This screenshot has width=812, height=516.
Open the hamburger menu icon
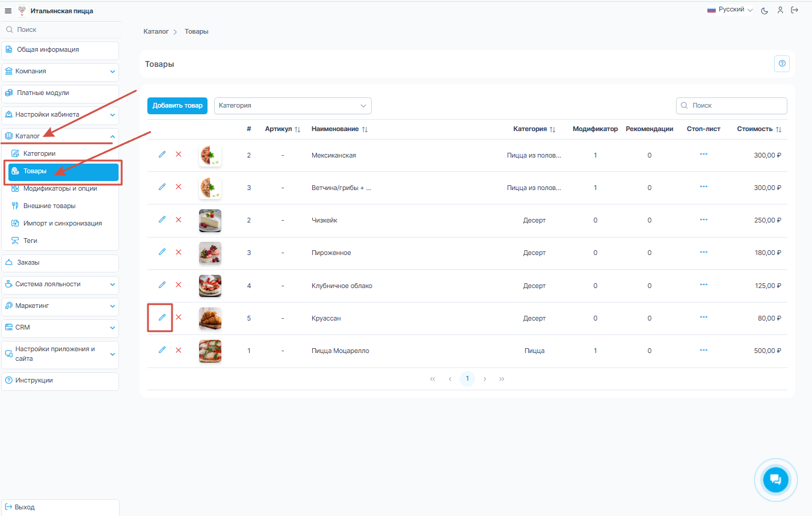click(x=8, y=11)
